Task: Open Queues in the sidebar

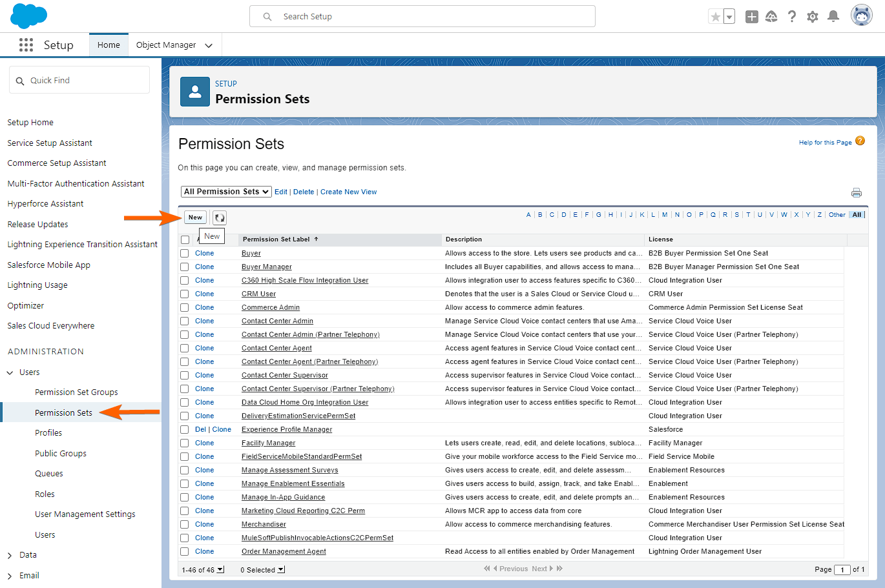Action: 49,474
